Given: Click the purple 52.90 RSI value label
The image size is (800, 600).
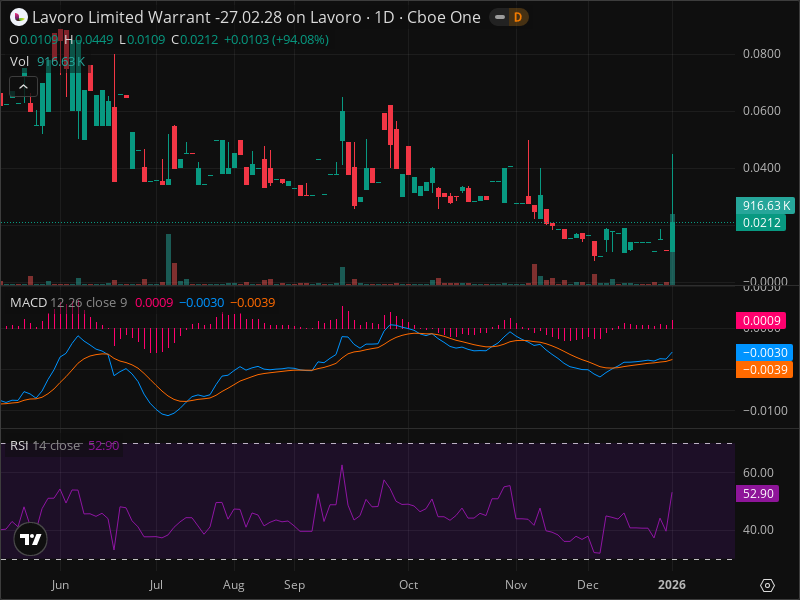Looking at the screenshot, I should tap(758, 493).
